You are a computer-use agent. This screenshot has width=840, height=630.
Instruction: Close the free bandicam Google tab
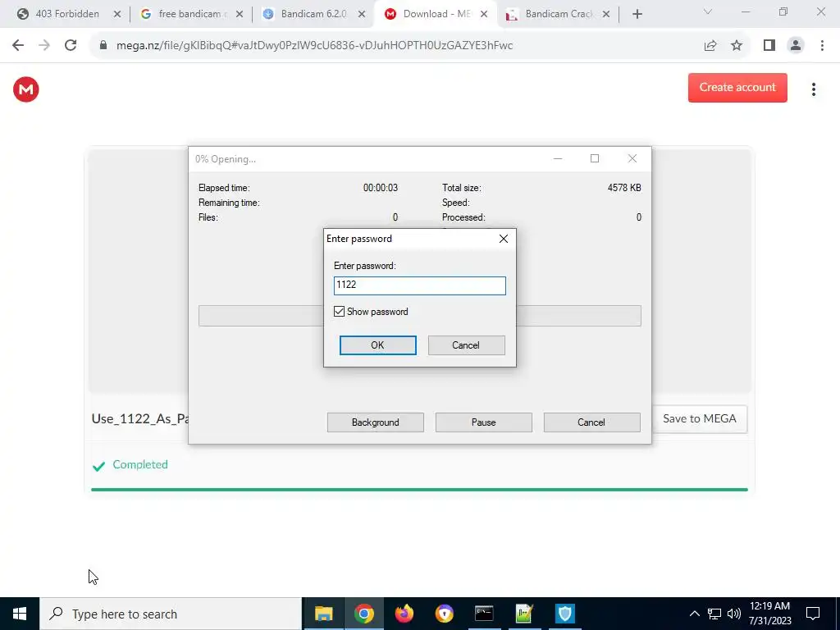240,15
